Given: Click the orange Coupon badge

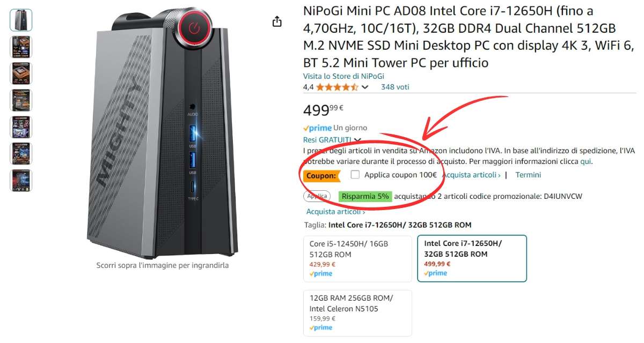Looking at the screenshot, I should tap(321, 175).
